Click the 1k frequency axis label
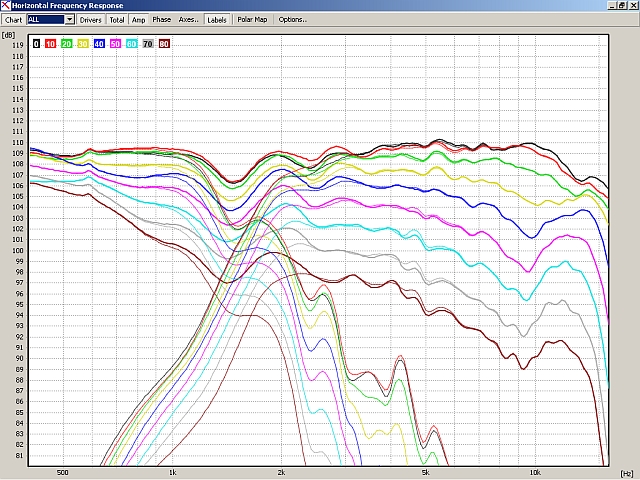 172,473
